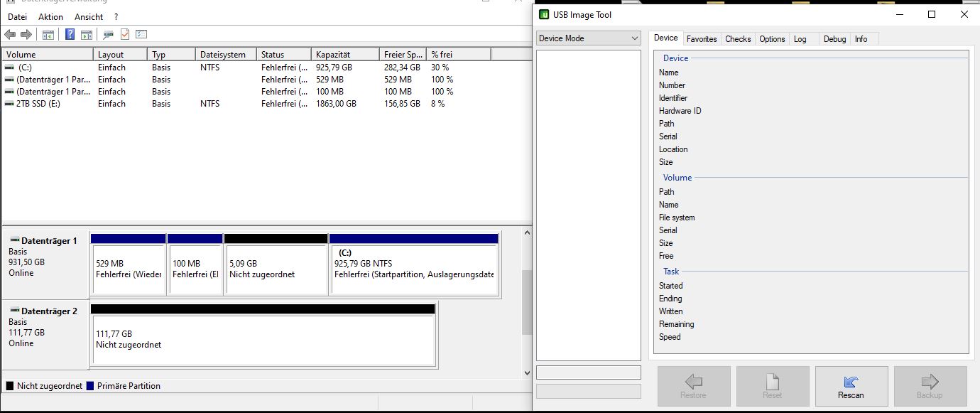Click the 156,85 GB free space cell
This screenshot has width=980, height=413.
tap(402, 104)
